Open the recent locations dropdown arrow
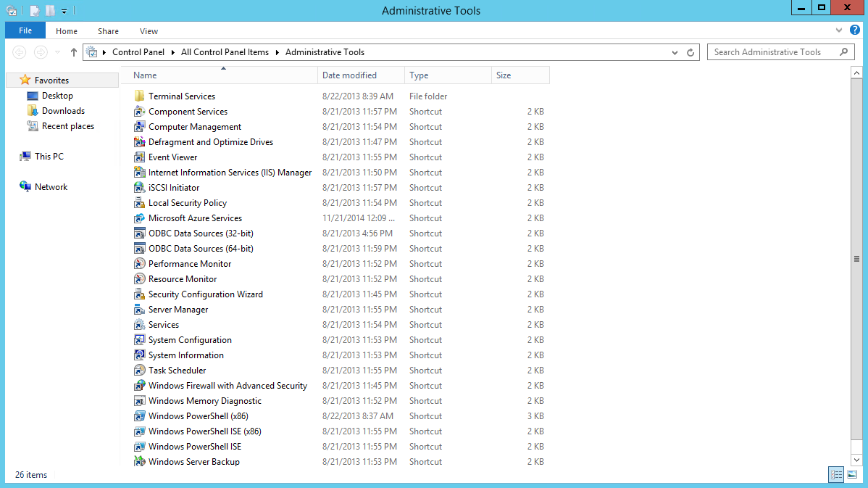The width and height of the screenshot is (868, 488). coord(57,53)
